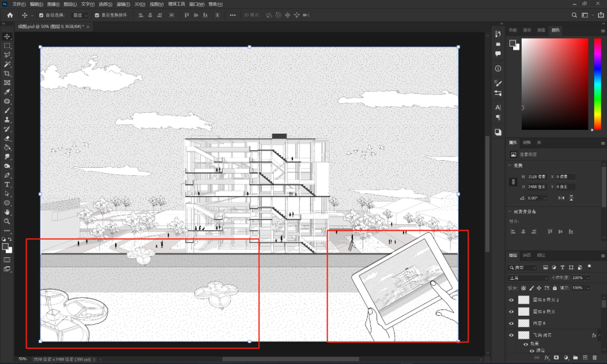Switch to the 渐变 gradients tab
This screenshot has height=364, width=607.
click(x=527, y=30)
